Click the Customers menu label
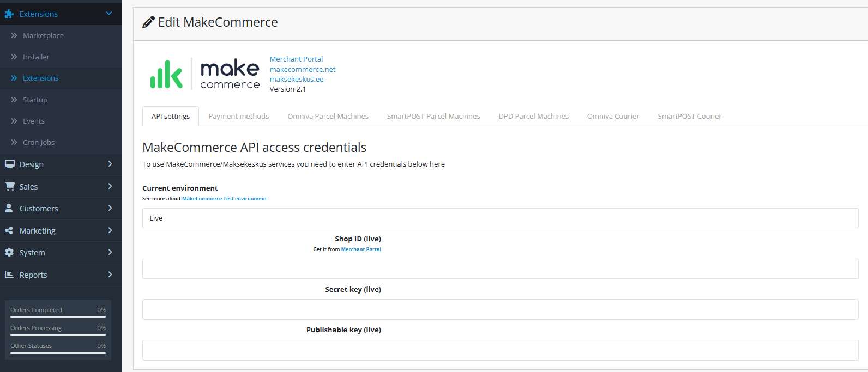The width and height of the screenshot is (868, 372). tap(39, 209)
